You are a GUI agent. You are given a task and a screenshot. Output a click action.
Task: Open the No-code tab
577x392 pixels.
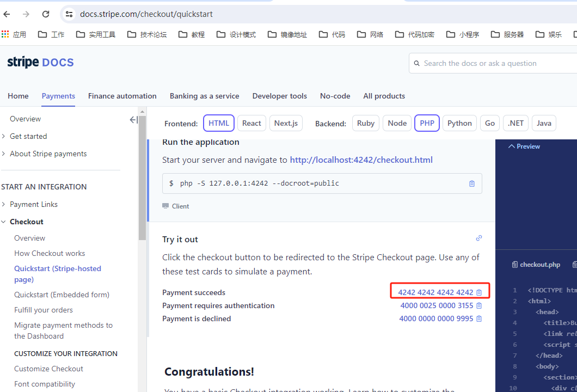[335, 96]
